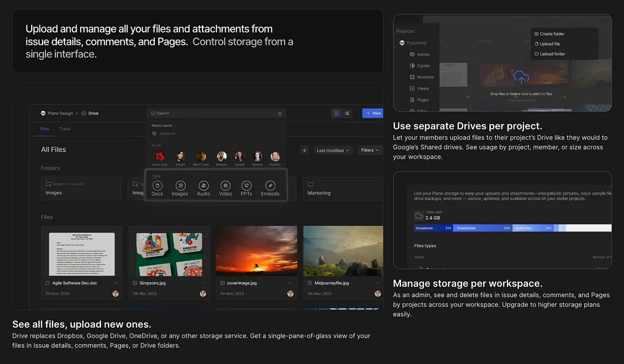Click the sort direction arrow icon

(304, 150)
